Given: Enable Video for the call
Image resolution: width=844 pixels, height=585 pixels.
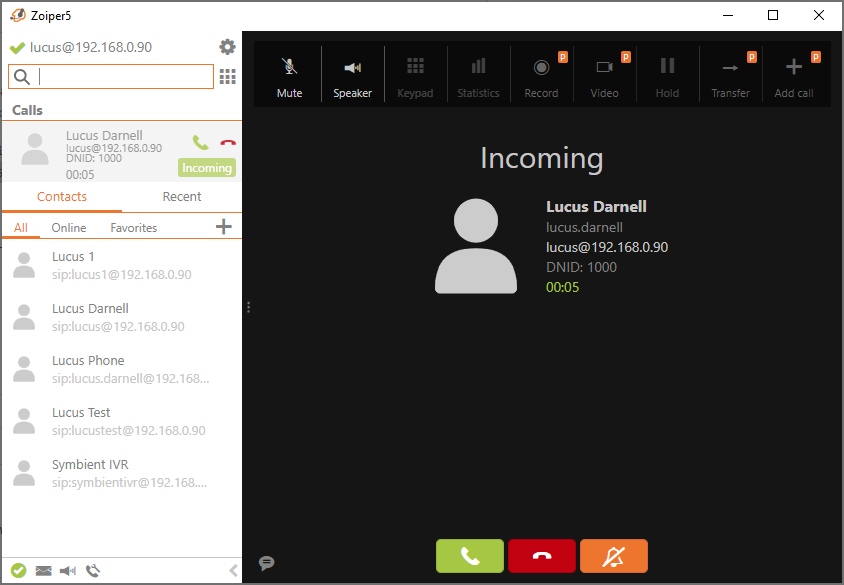Looking at the screenshot, I should 604,72.
